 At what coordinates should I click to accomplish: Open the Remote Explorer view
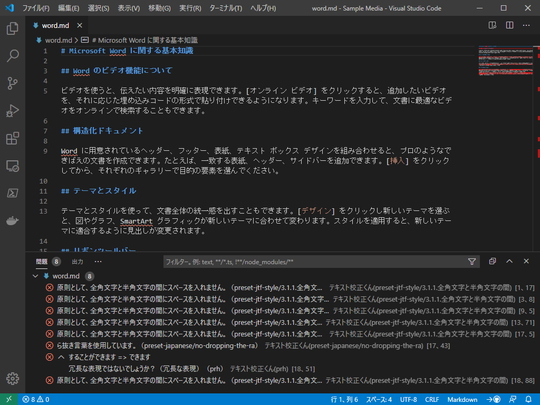click(12, 166)
